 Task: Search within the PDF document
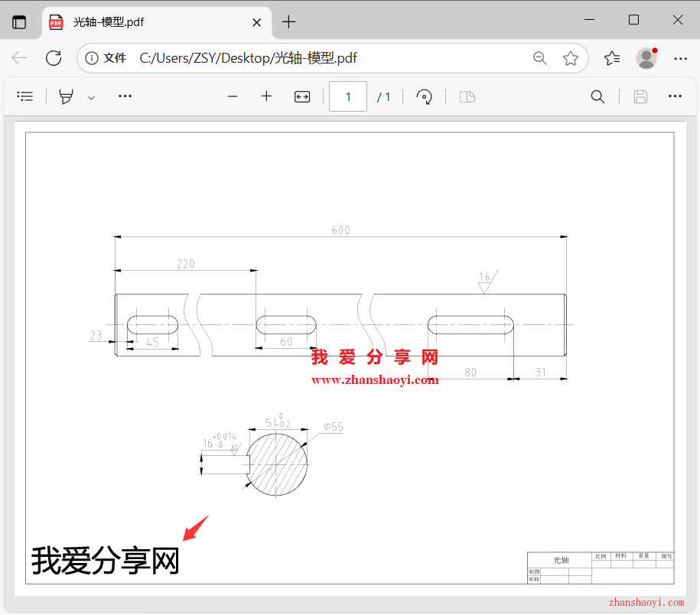(597, 96)
